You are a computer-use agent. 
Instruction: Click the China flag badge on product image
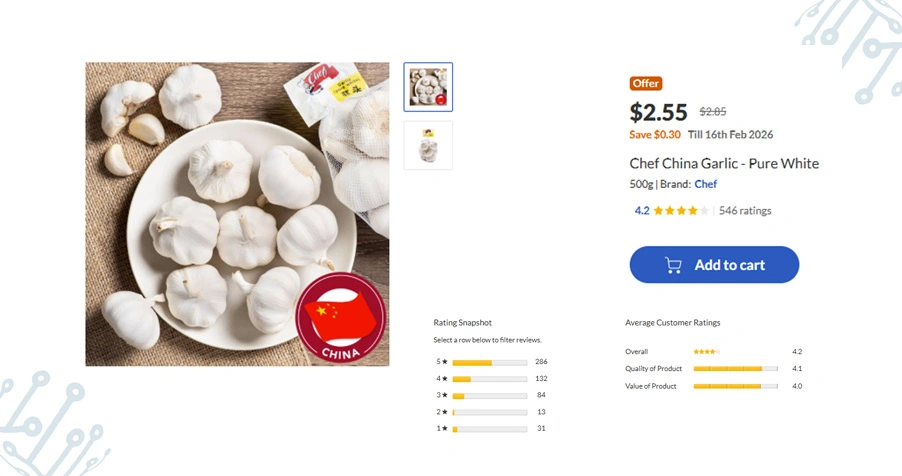coord(341,320)
